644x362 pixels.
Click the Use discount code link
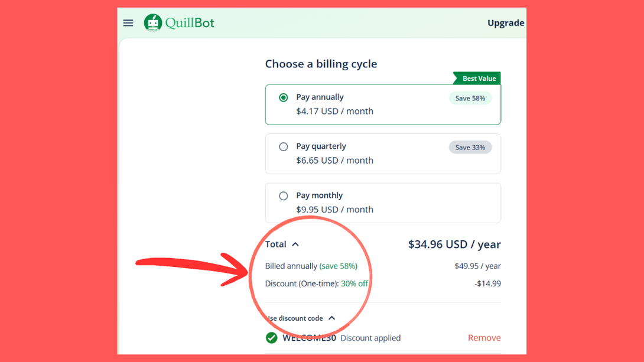point(296,318)
